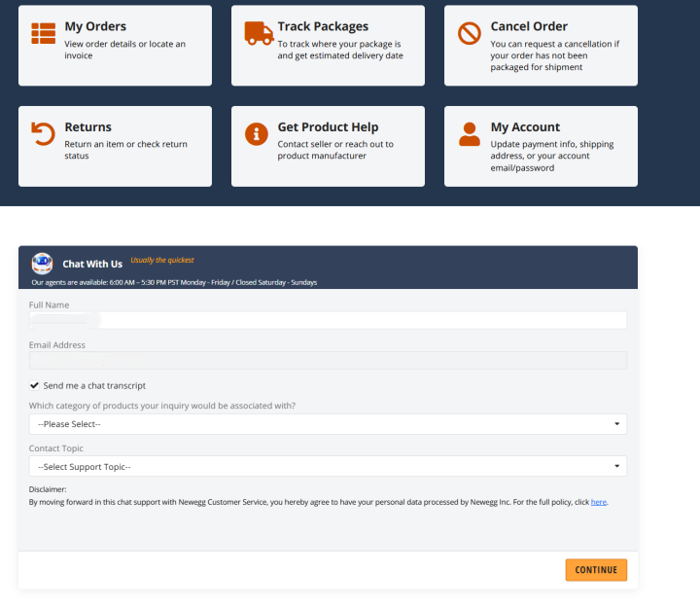The height and width of the screenshot is (608, 700).
Task: Click 'Usually the quickest' label
Action: click(162, 260)
